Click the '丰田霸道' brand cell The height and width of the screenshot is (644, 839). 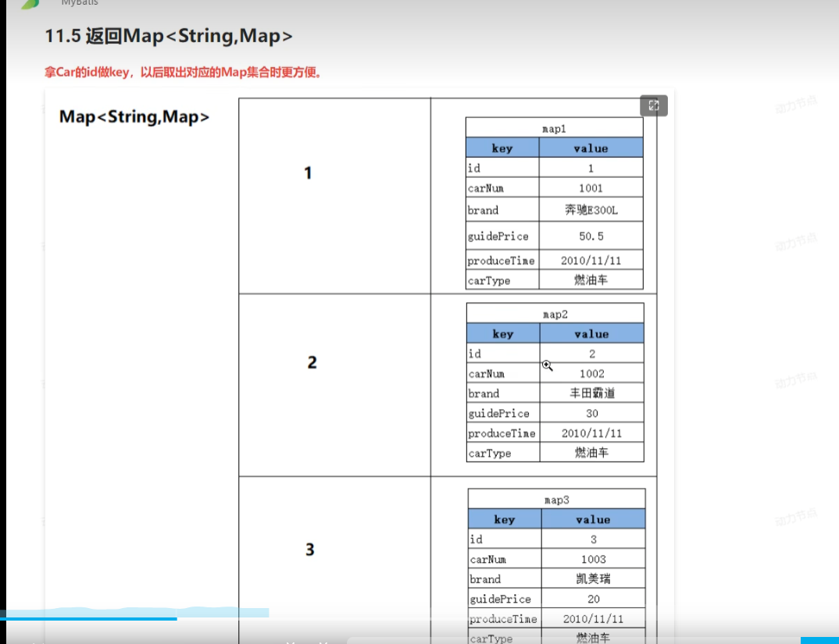(592, 393)
